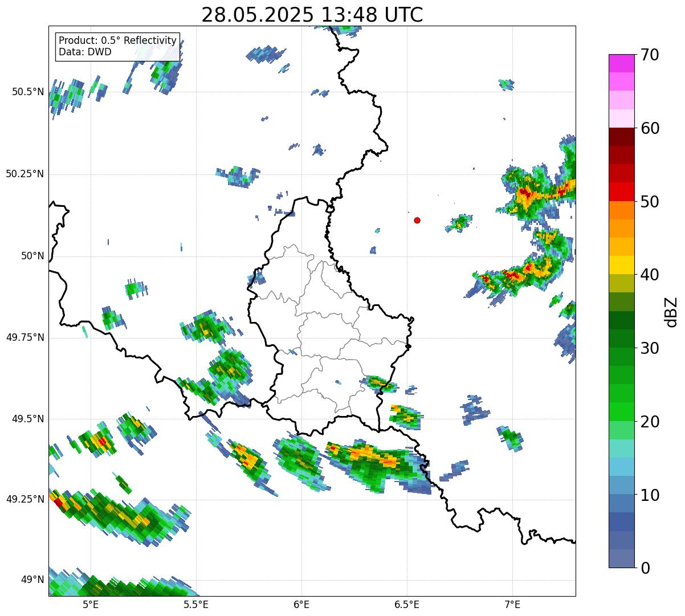Click the red location marker dot

417,220
